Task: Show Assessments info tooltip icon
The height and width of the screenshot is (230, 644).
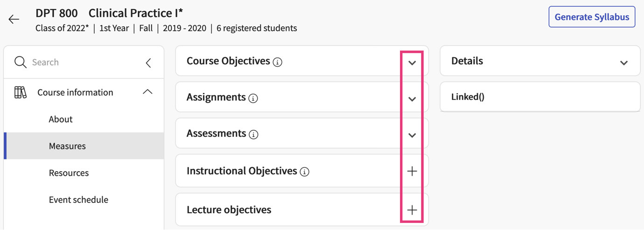Action: point(254,135)
